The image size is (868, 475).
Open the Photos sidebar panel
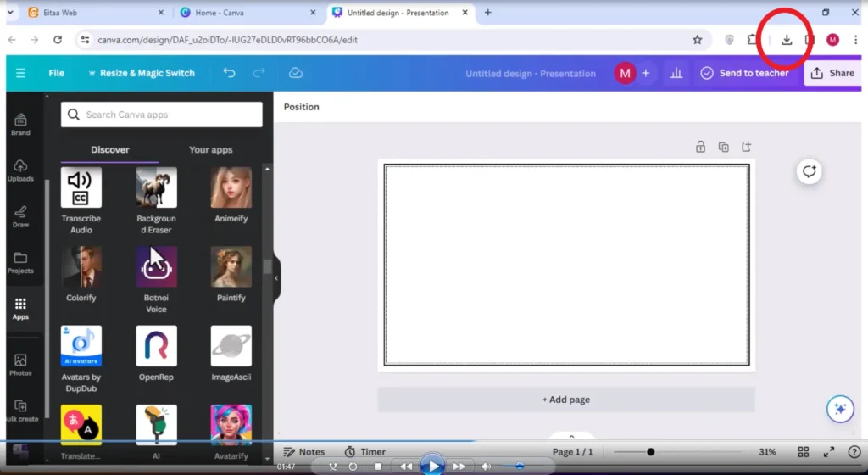point(20,365)
